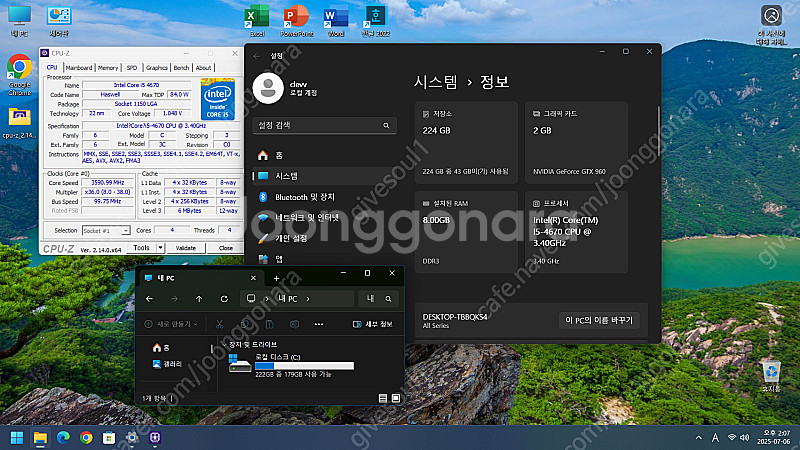Click the network icon in the system tray

pyautogui.click(x=732, y=437)
